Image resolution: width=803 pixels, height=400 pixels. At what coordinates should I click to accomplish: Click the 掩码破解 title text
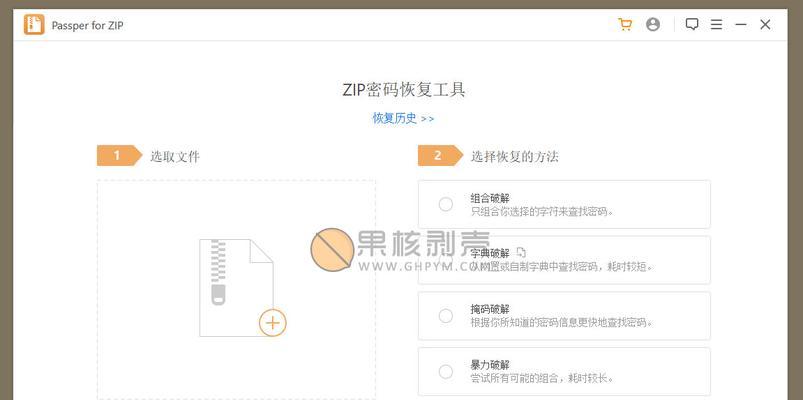pyautogui.click(x=490, y=309)
